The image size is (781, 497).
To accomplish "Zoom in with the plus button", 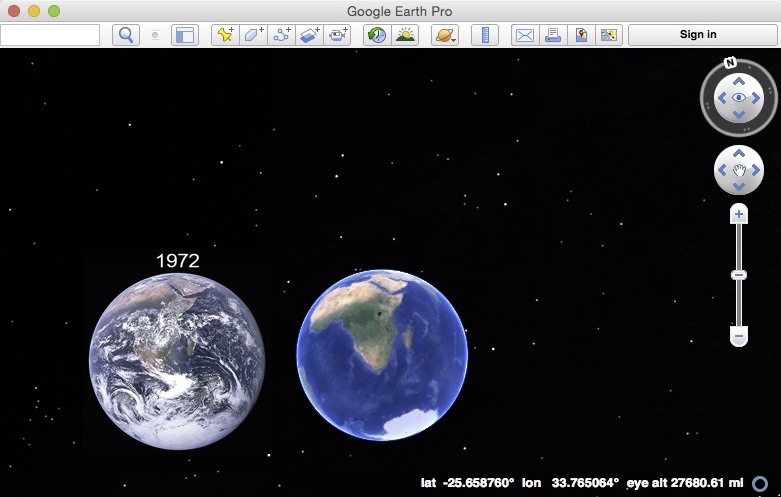I will (x=739, y=215).
